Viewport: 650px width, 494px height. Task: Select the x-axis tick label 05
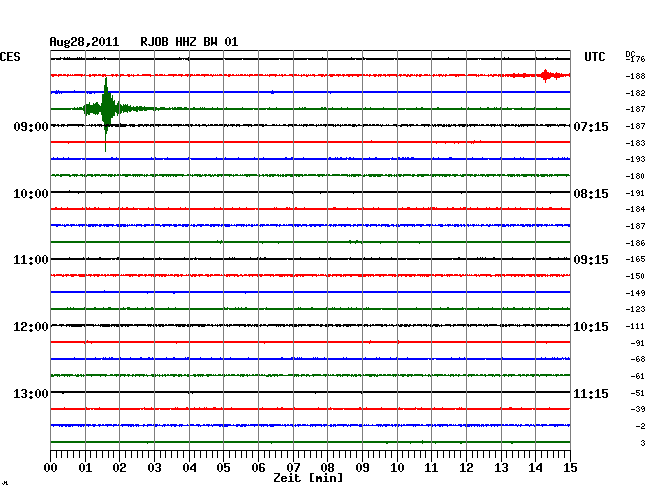click(223, 468)
